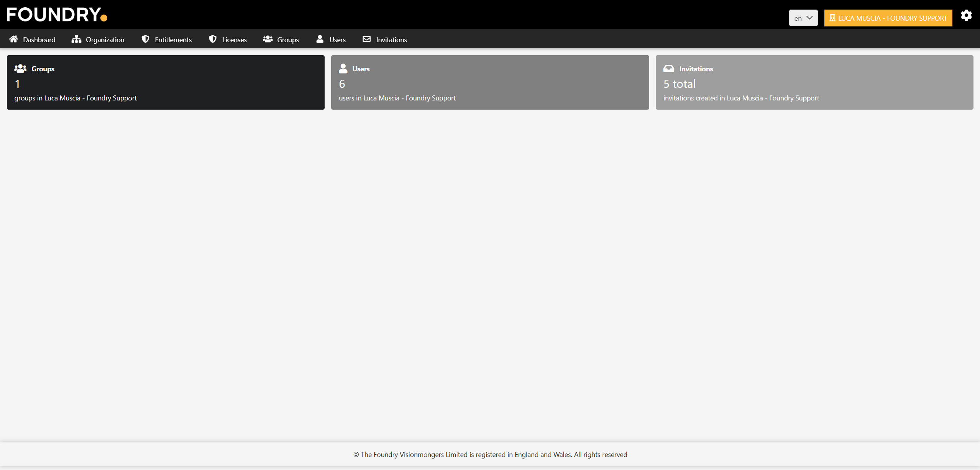Click the users count '6'
The height and width of the screenshot is (470, 980).
[342, 84]
